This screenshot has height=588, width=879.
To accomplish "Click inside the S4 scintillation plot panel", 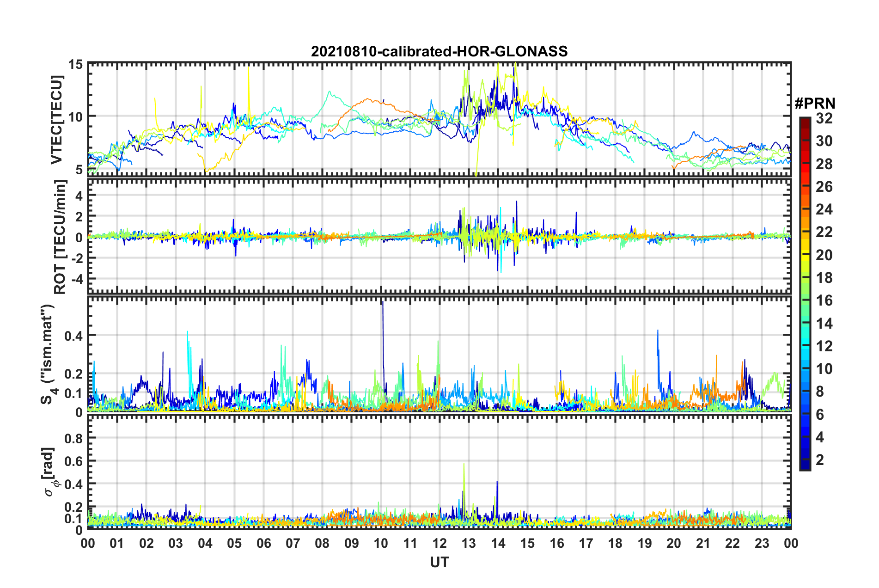I will (439, 354).
